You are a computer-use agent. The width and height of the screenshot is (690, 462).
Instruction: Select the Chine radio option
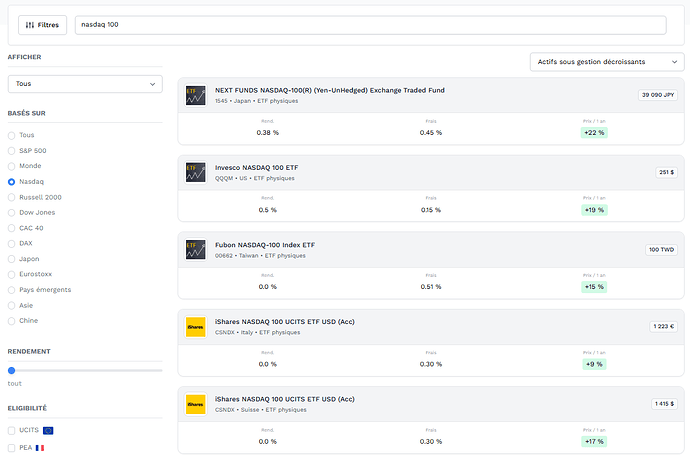pyautogui.click(x=11, y=321)
